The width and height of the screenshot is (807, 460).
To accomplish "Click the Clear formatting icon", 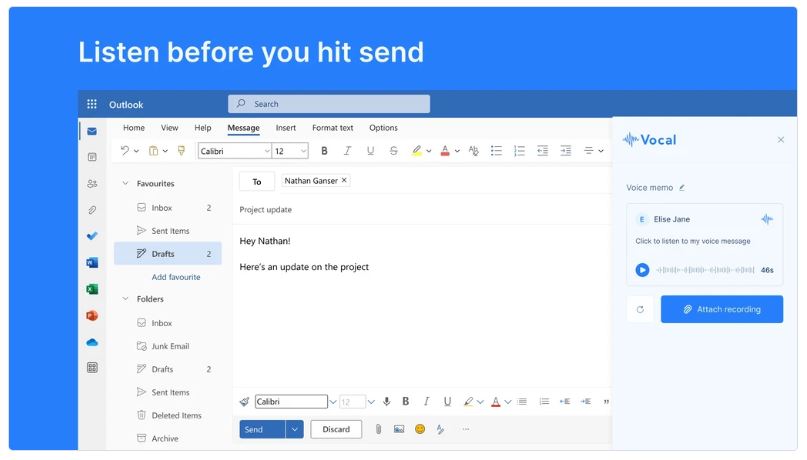I will coord(473,151).
